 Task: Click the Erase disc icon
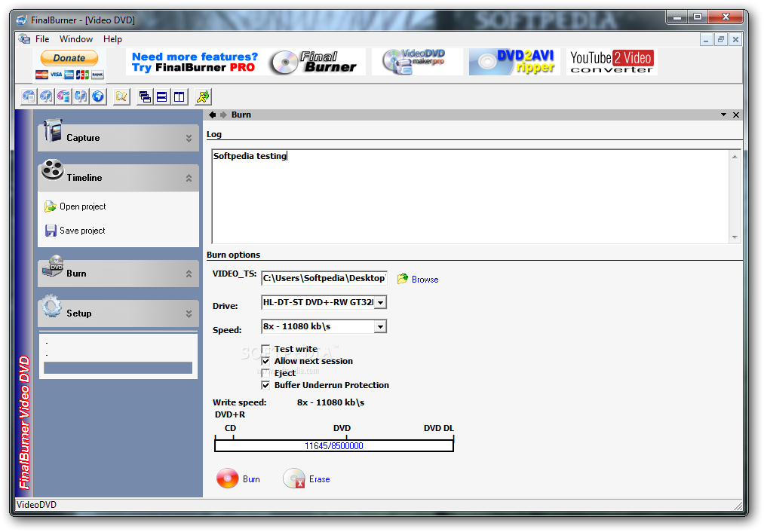pos(294,478)
